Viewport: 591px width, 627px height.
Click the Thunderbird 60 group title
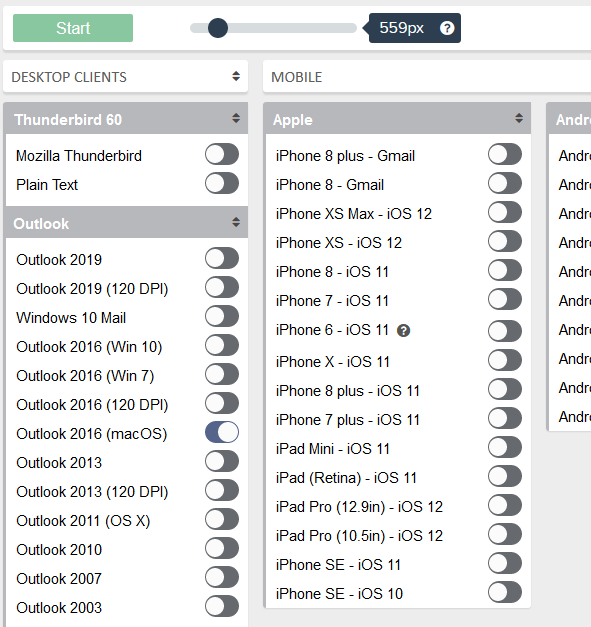68,120
